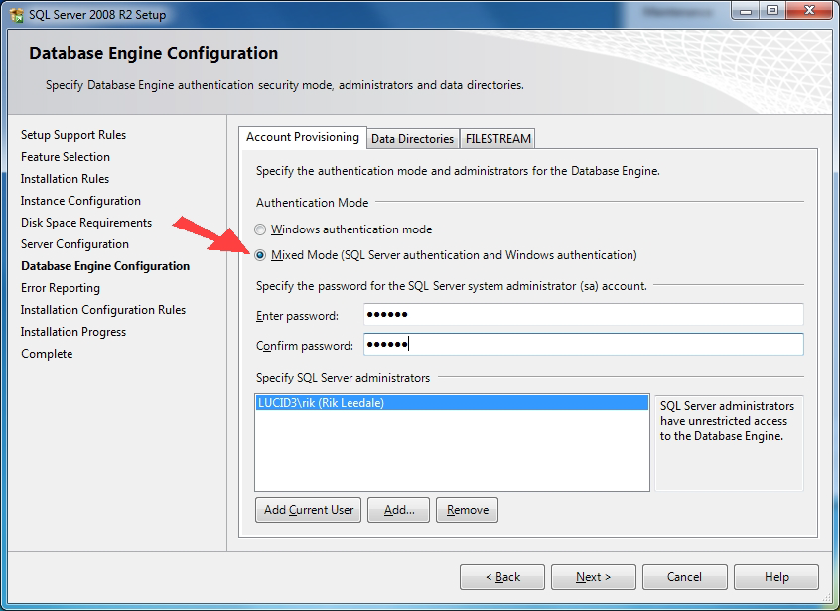Image resolution: width=840 pixels, height=611 pixels.
Task: Close the SQL Server Setup window
Action: pos(809,11)
